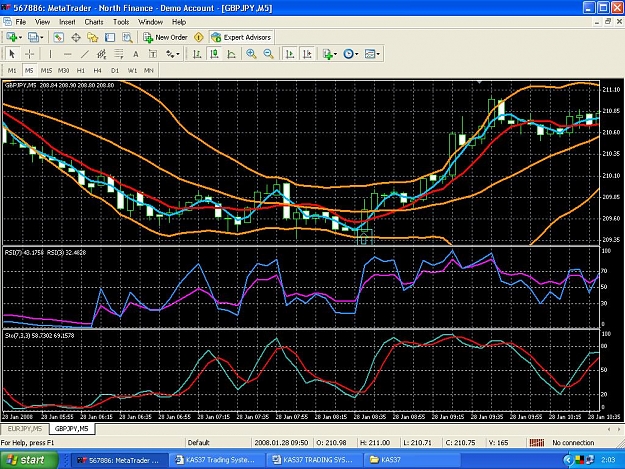Change timeframe to D1
Viewport: 625px width, 469px height.
(115, 71)
